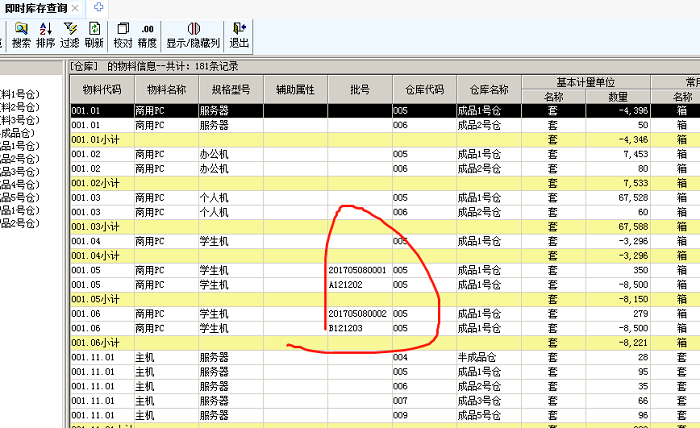Refresh data with the 刷新 icon
This screenshot has height=428, width=700.
click(x=94, y=35)
